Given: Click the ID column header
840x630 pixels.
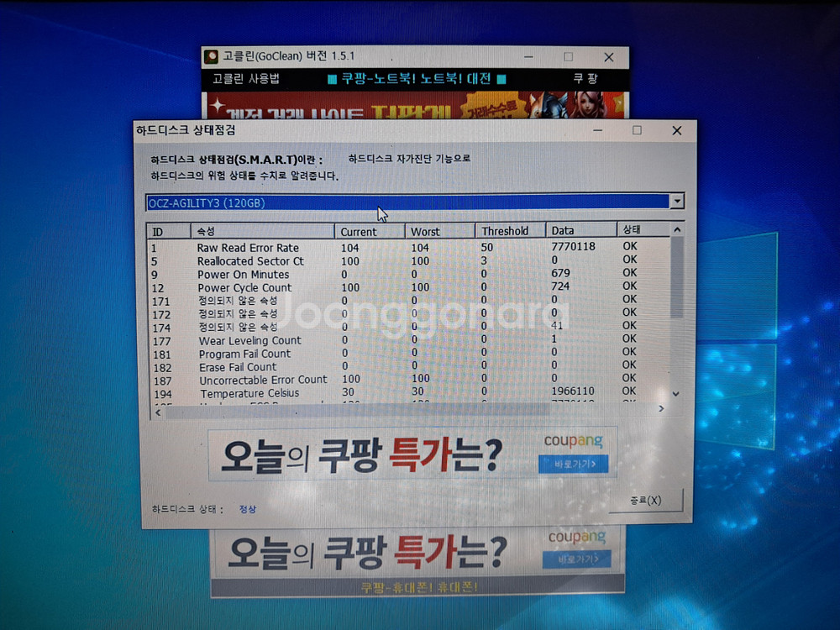Looking at the screenshot, I should (x=169, y=232).
